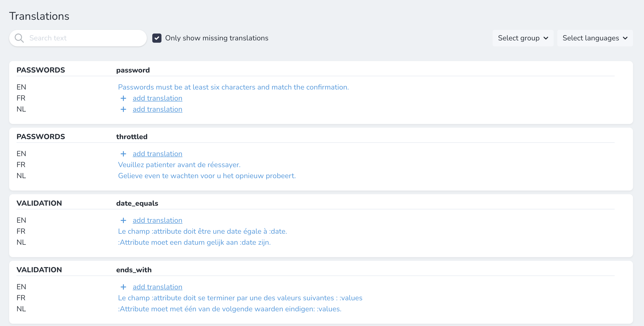Screen dimensions: 644x326
Task: Click the plus icon beside FR add translation for password
Action: 123,98
